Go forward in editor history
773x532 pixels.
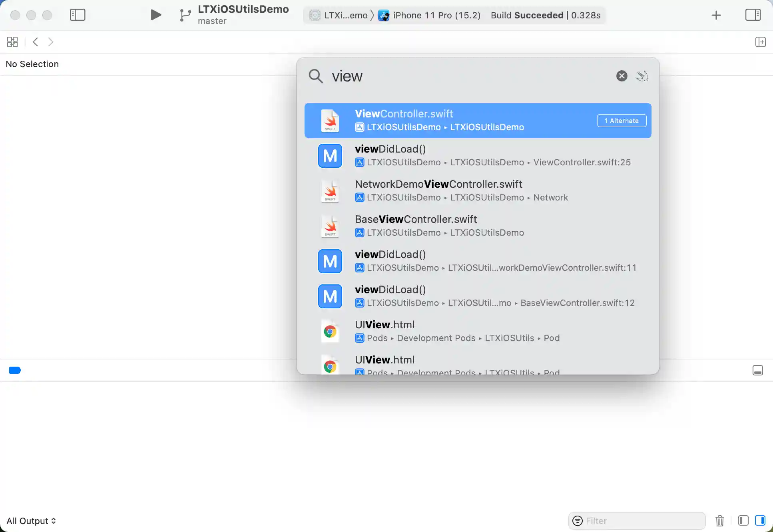(x=51, y=42)
